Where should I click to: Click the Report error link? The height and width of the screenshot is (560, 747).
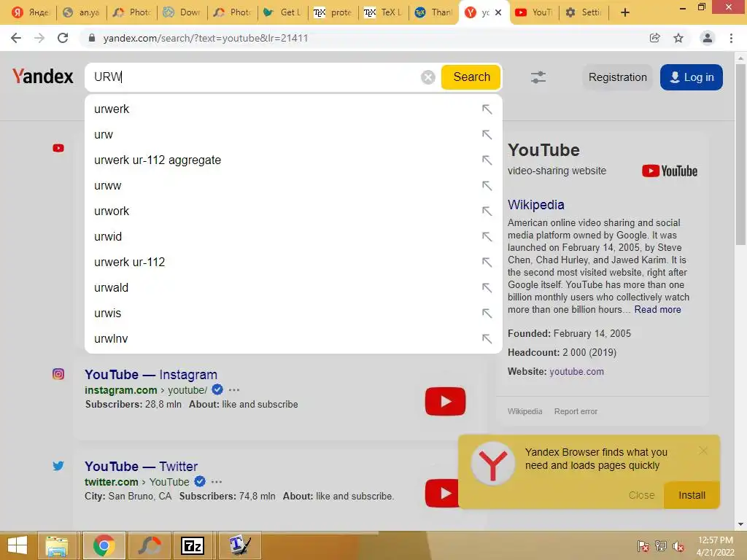pyautogui.click(x=576, y=411)
